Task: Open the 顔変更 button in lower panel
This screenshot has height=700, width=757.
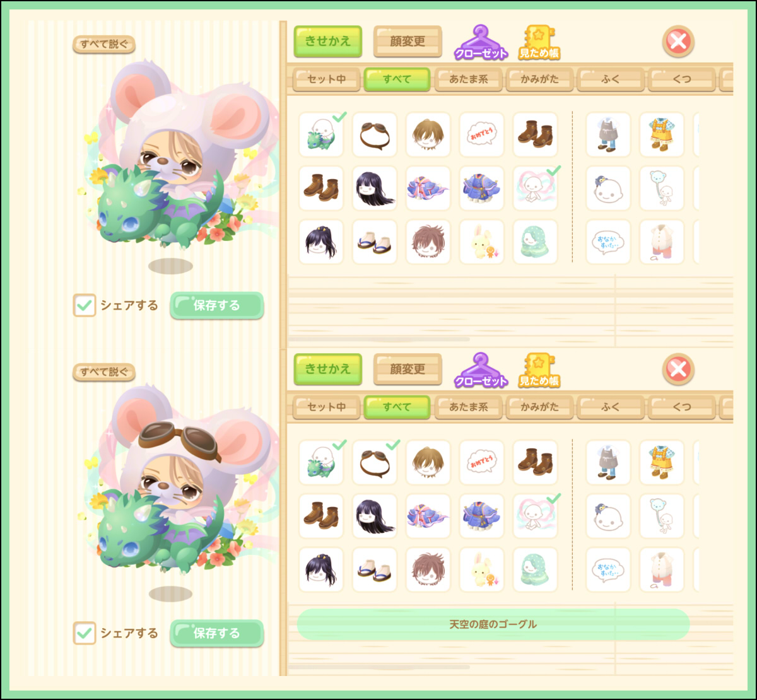Action: [x=408, y=369]
